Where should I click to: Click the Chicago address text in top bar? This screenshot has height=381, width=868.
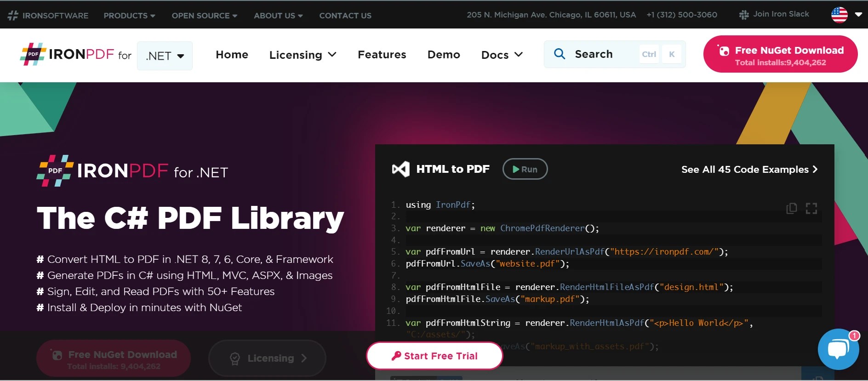coord(551,15)
